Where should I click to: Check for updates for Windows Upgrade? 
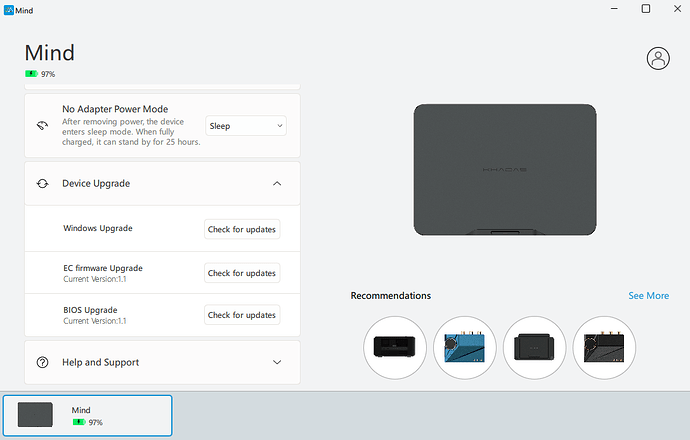point(241,230)
